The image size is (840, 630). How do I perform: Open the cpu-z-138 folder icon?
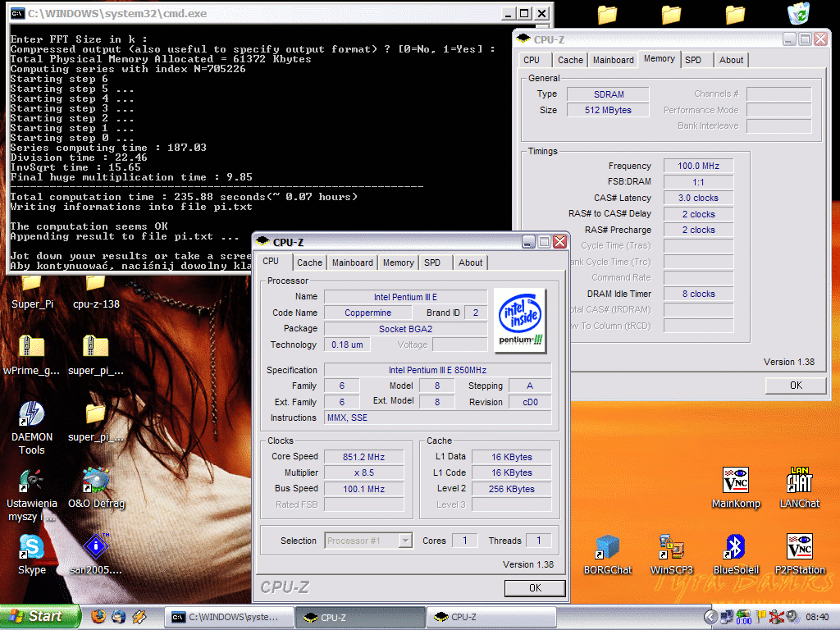tap(96, 293)
